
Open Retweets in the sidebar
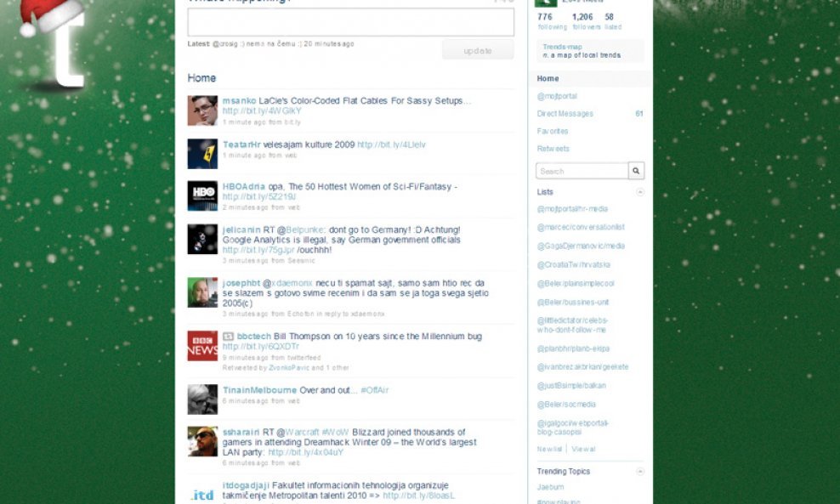pos(553,149)
